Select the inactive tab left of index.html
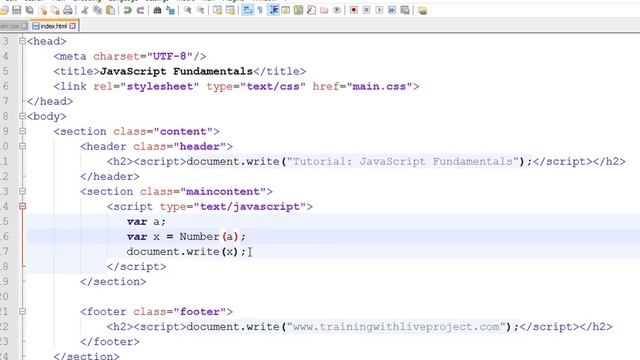640x360 pixels. coord(14,26)
